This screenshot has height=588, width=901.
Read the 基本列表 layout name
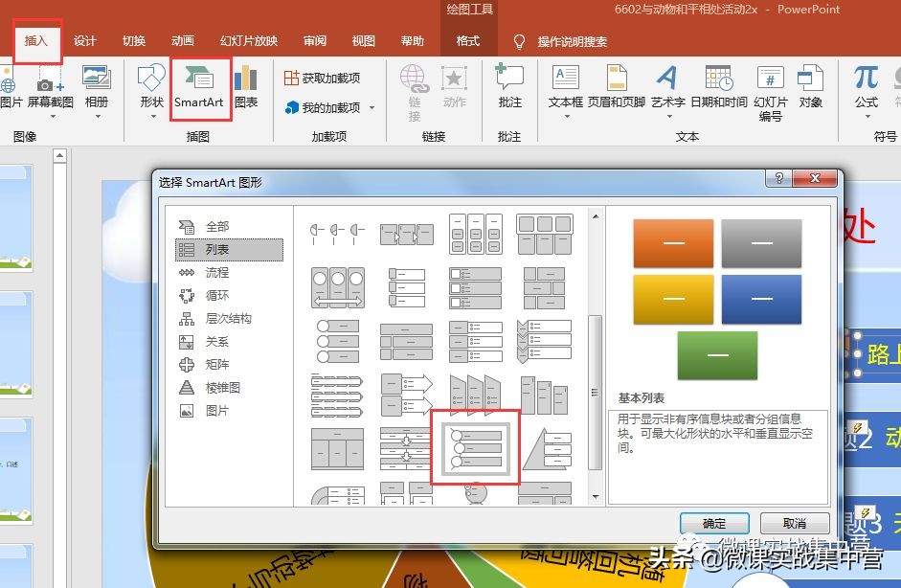pyautogui.click(x=642, y=397)
